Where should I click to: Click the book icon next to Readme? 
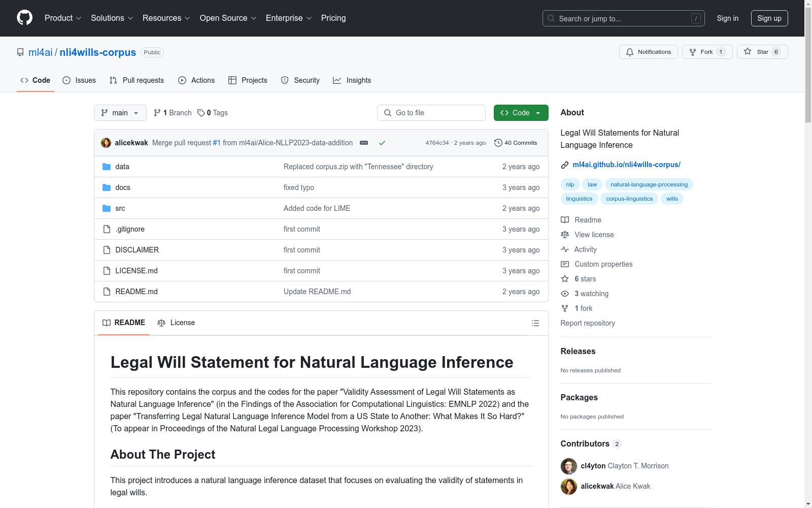565,220
